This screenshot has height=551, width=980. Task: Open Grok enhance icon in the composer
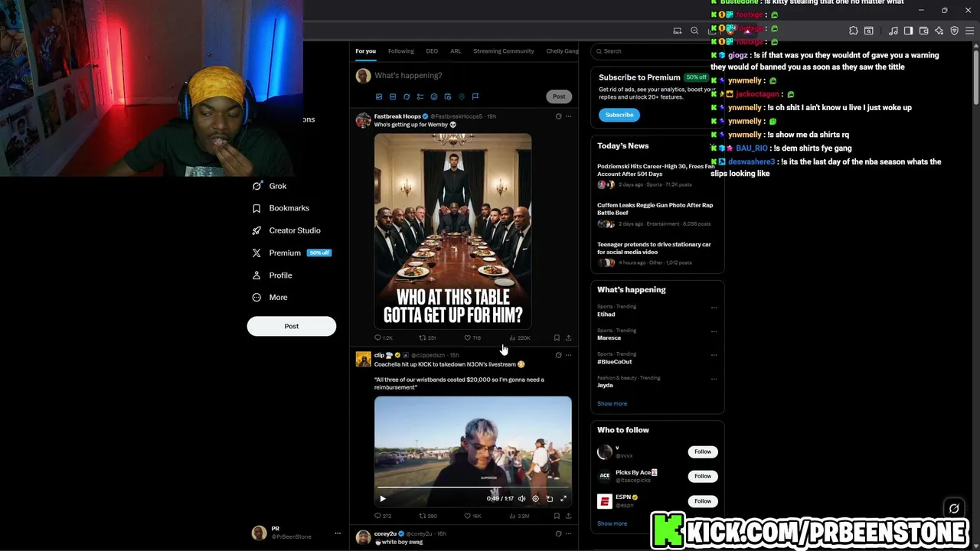[407, 96]
